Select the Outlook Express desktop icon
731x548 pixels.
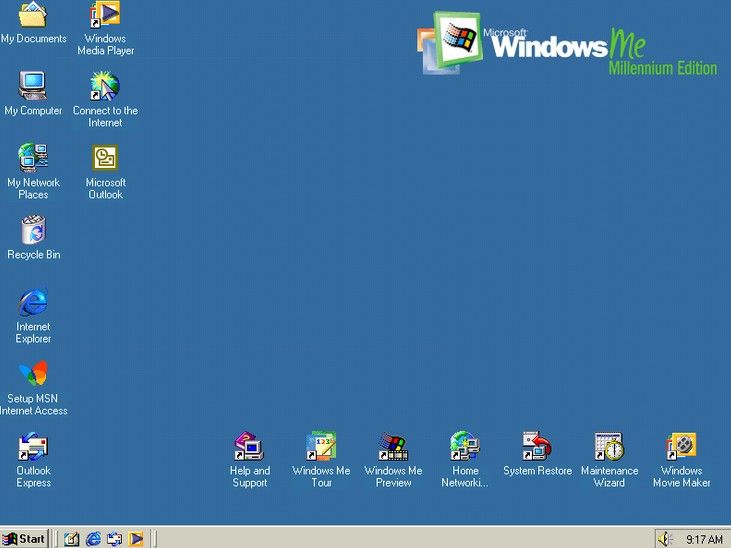33,447
